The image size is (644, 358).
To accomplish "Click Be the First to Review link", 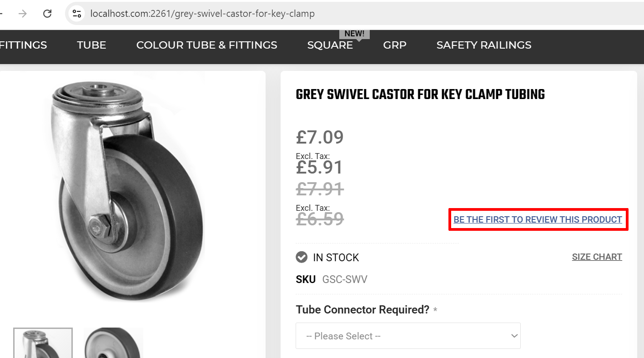I will (x=538, y=220).
